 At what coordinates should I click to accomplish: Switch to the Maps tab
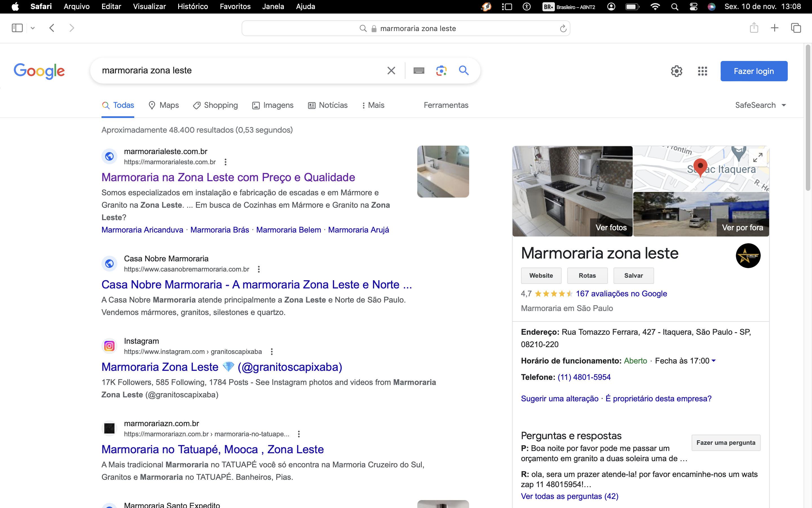click(164, 105)
